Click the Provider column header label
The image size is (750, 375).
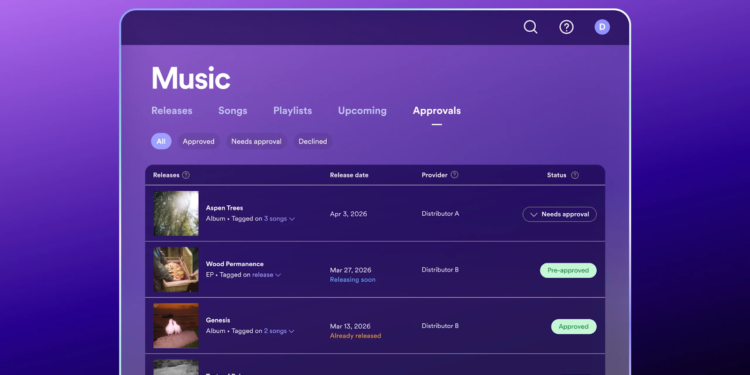click(x=434, y=175)
